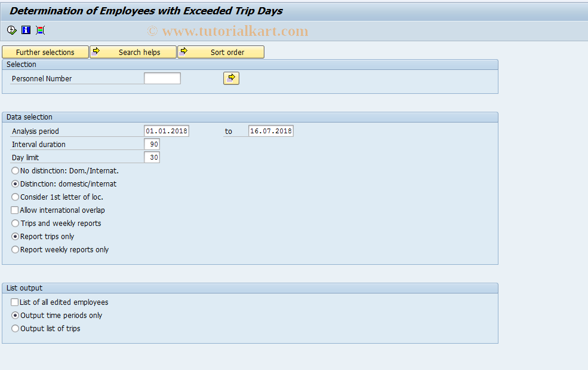Select Trips and weekly reports
This screenshot has width=588, height=370.
click(15, 224)
